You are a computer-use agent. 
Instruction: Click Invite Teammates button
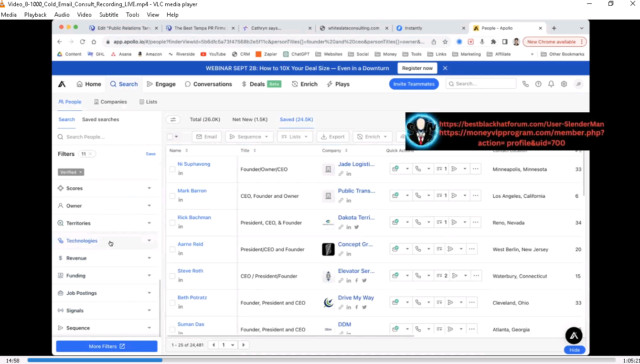click(414, 84)
